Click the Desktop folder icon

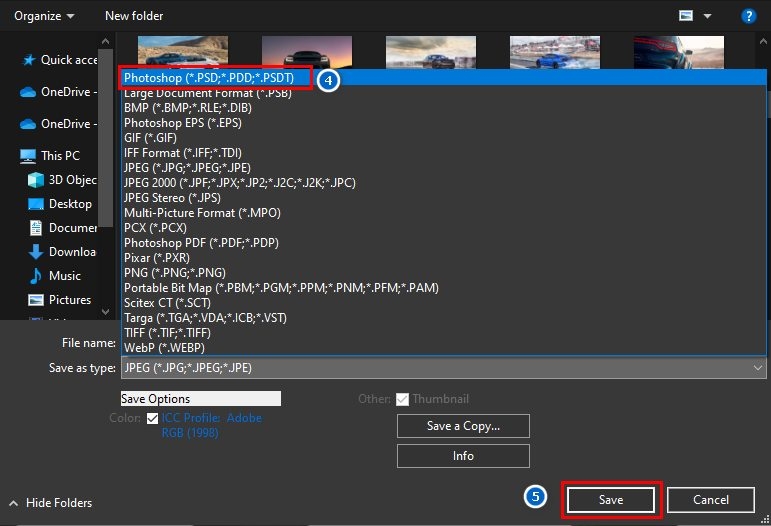[x=36, y=204]
